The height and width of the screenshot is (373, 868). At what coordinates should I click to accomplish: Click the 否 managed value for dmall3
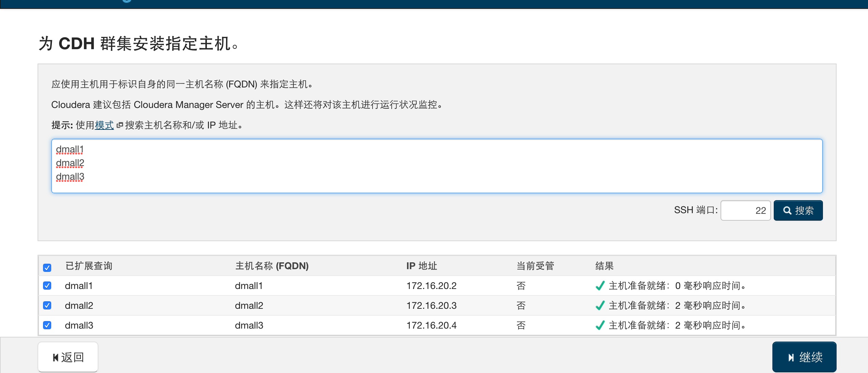pos(521,325)
